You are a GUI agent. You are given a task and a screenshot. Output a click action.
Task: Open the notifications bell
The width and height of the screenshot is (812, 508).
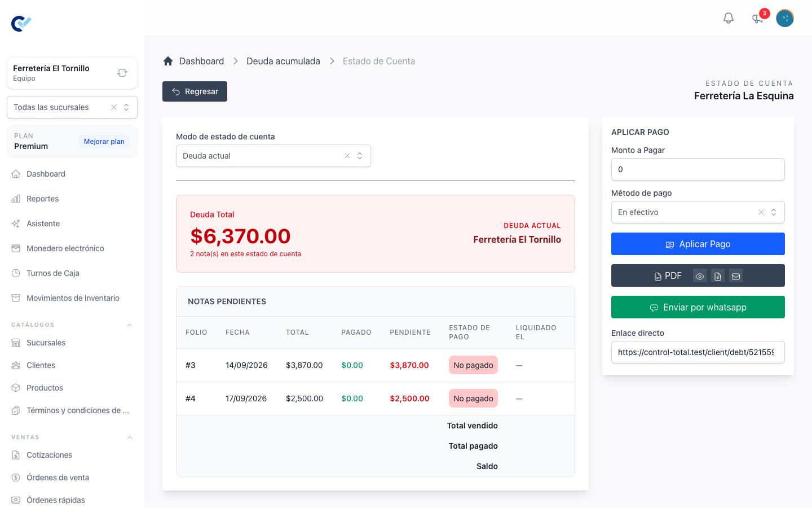tap(729, 18)
